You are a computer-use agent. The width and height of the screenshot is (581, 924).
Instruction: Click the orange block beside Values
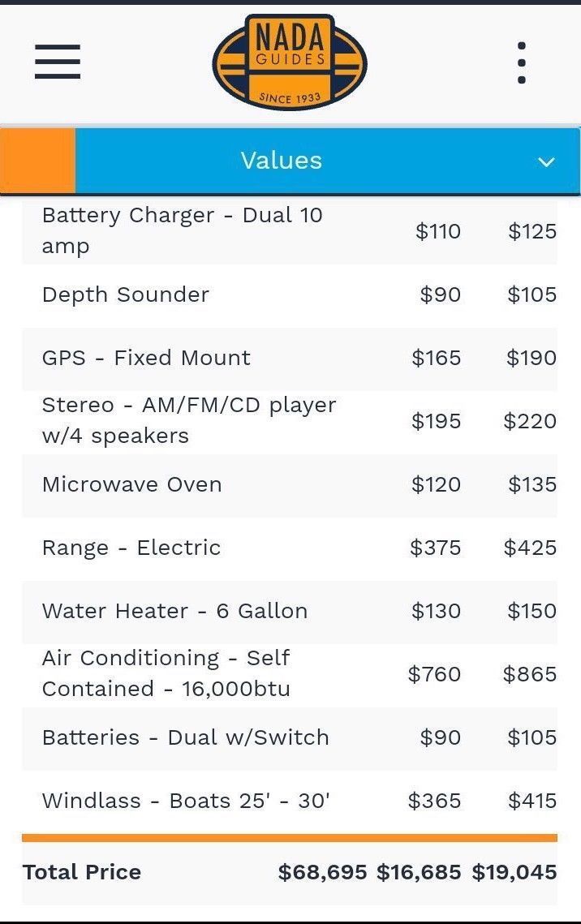37,161
